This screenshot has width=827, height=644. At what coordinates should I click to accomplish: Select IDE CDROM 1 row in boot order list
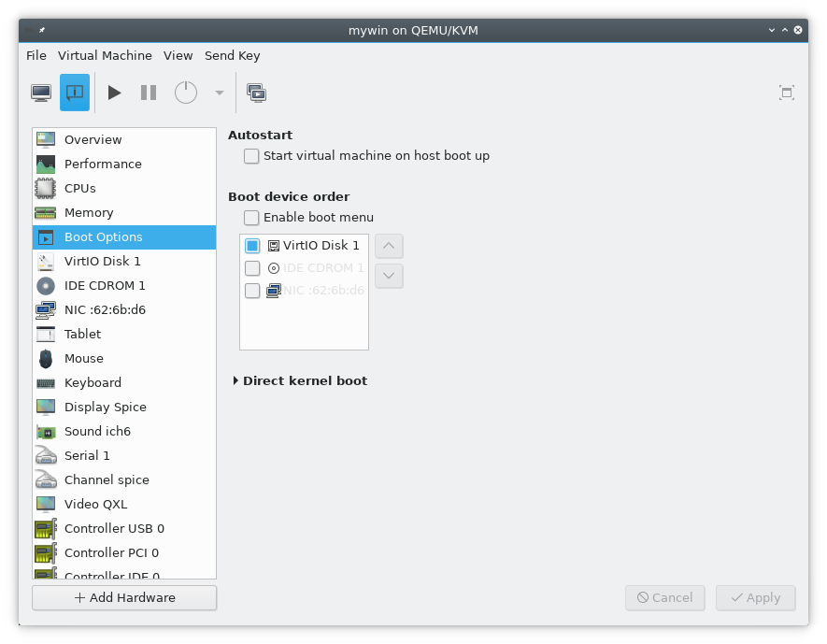[304, 268]
